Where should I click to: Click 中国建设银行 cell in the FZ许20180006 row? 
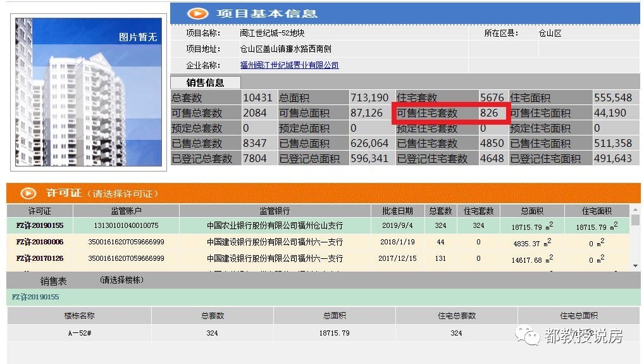click(275, 242)
